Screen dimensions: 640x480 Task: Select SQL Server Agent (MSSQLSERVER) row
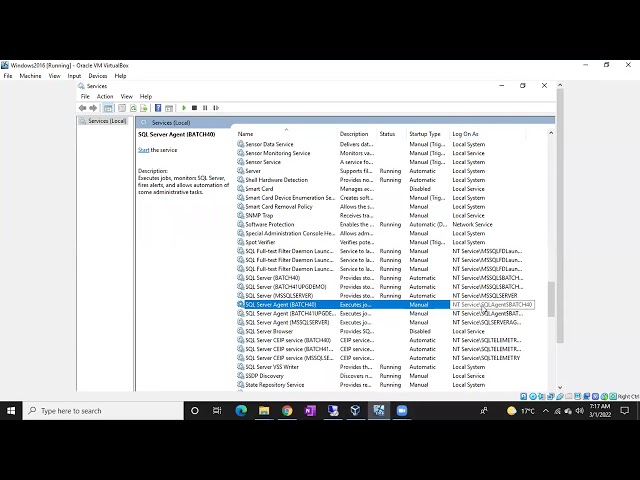[384, 322]
